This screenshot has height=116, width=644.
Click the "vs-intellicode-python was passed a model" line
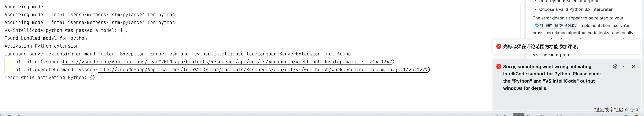click(x=66, y=30)
